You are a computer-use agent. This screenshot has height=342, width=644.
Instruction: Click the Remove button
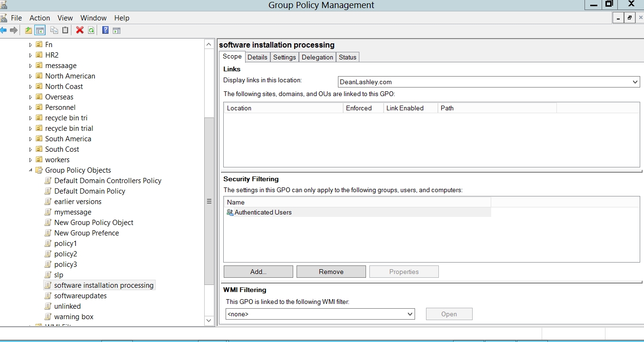tap(331, 272)
